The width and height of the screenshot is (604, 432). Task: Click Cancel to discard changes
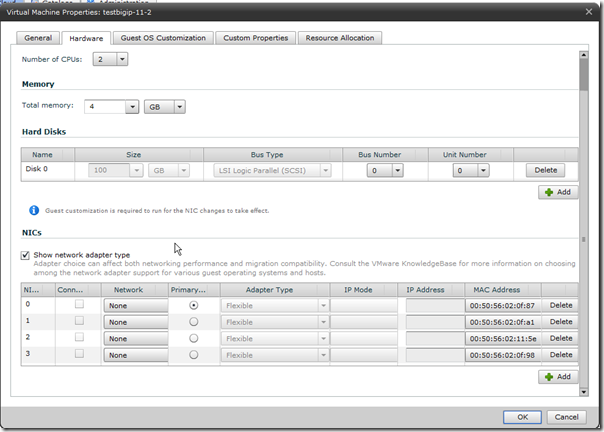click(567, 416)
